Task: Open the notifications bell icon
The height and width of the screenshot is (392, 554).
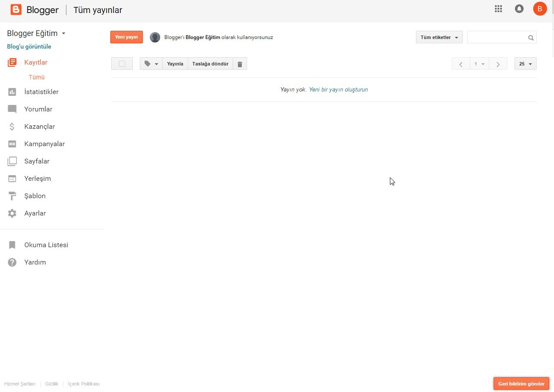Action: pos(519,9)
